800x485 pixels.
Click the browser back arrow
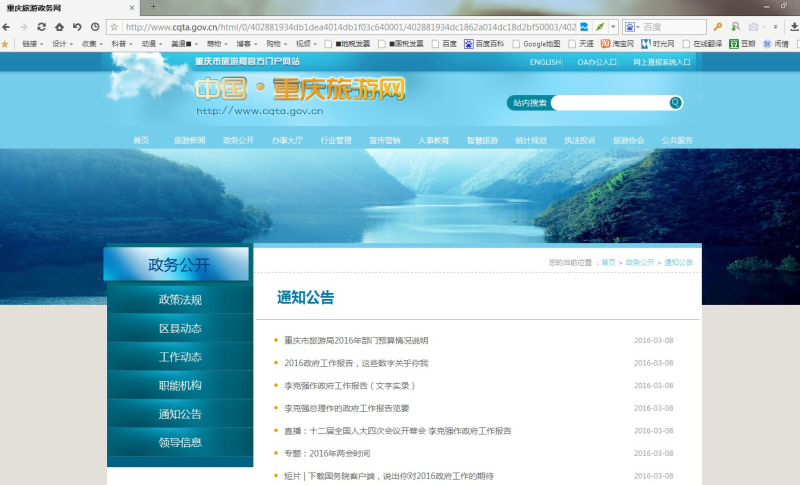click(x=8, y=26)
